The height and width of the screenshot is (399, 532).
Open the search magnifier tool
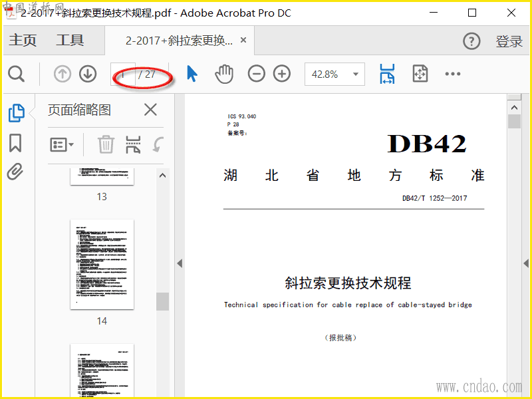(16, 74)
